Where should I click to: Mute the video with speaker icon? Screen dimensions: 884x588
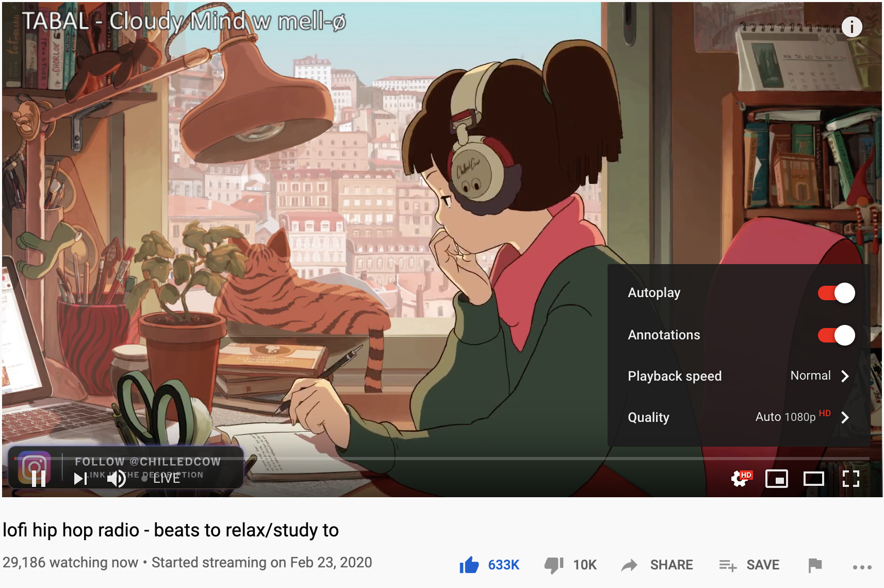pos(117,479)
